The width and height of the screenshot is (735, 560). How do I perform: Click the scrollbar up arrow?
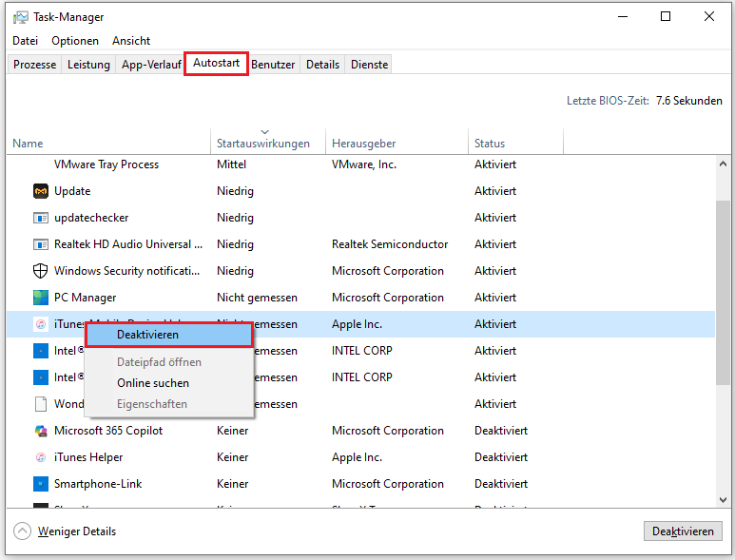pyautogui.click(x=723, y=164)
